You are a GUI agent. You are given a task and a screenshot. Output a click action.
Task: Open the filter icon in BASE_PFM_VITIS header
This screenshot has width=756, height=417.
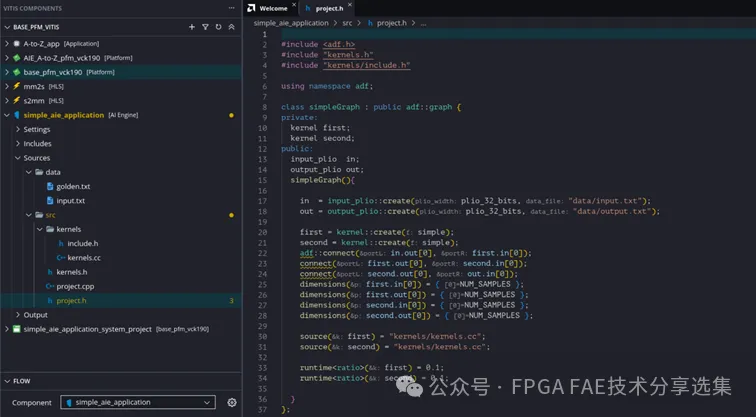pos(205,27)
